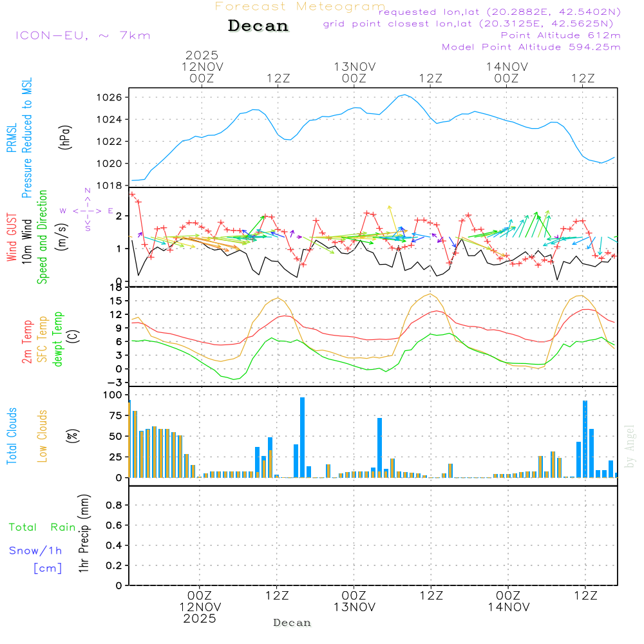Select the Model Point Altitude 594.25m text
644x644 pixels.
[531, 47]
